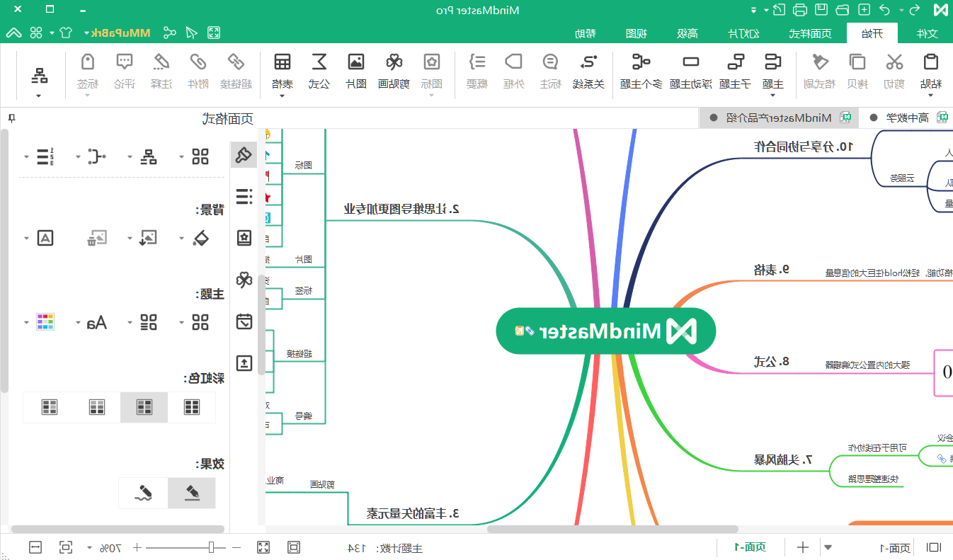
Task: Click zoom-in plus in status bar
Action: click(x=137, y=548)
